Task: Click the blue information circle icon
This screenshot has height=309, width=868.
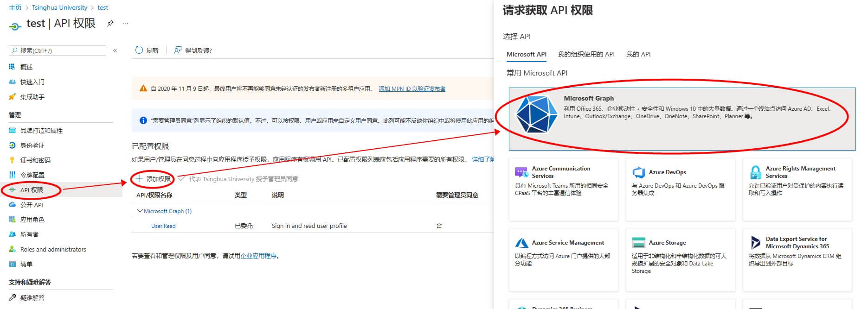Action: (143, 120)
